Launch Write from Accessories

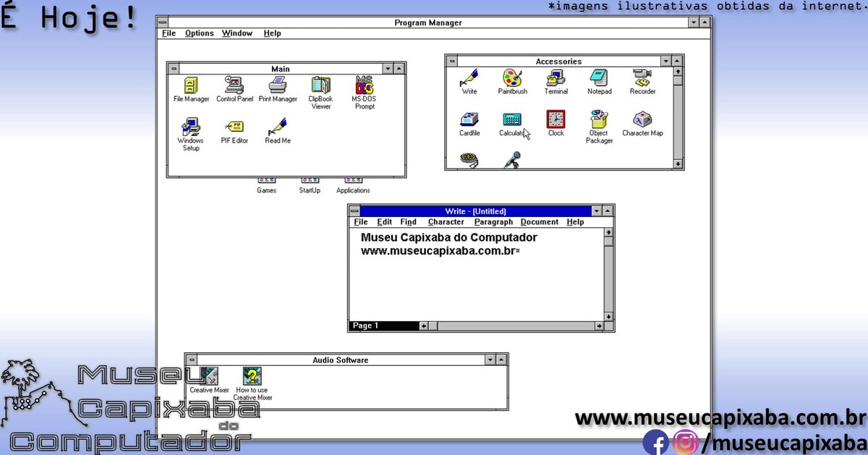click(x=469, y=82)
